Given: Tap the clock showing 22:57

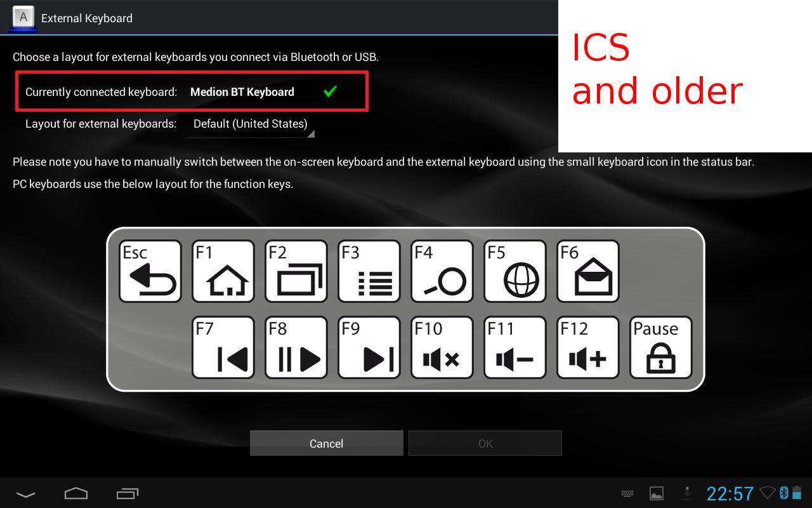Looking at the screenshot, I should [x=730, y=493].
